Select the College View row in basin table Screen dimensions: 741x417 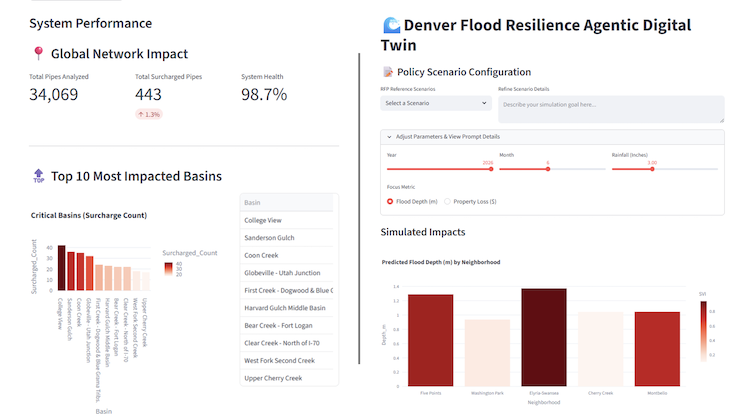click(288, 220)
